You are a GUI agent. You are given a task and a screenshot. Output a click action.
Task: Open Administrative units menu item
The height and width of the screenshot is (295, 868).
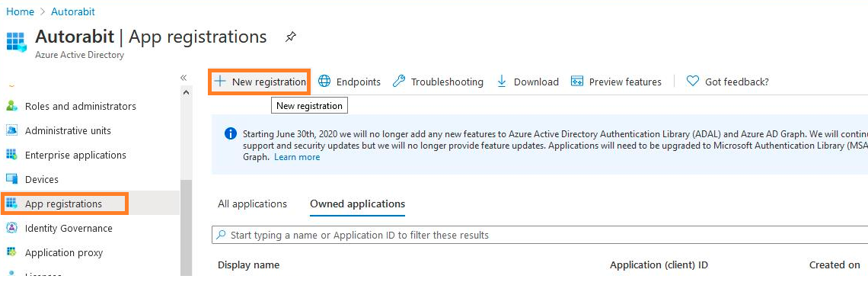pos(68,130)
